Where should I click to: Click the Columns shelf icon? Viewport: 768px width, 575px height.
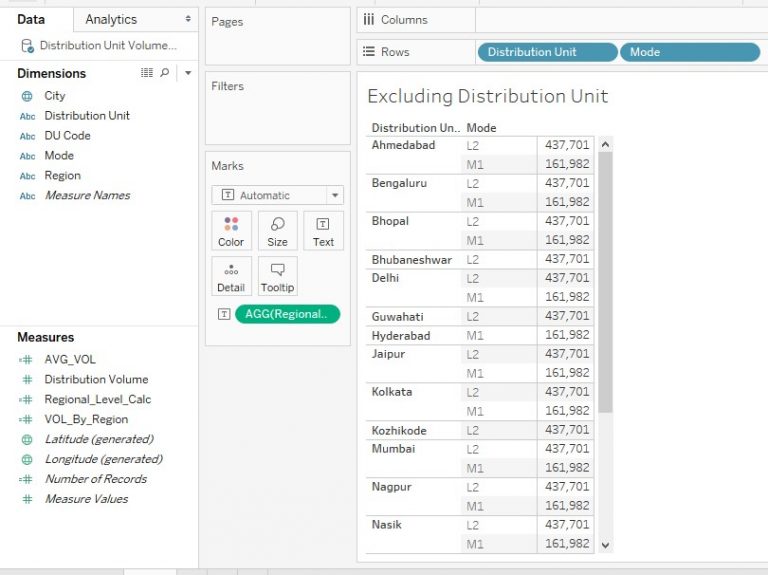pos(368,20)
